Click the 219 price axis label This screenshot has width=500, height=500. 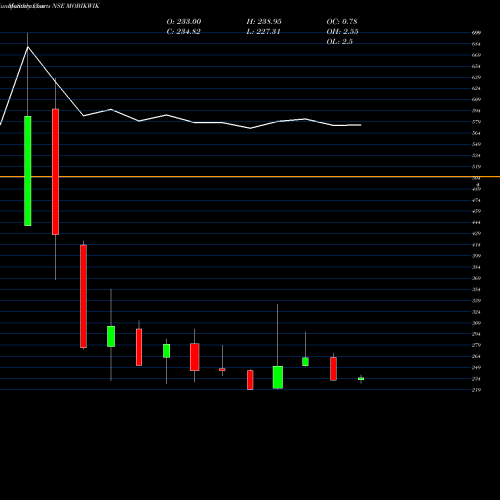click(x=476, y=390)
